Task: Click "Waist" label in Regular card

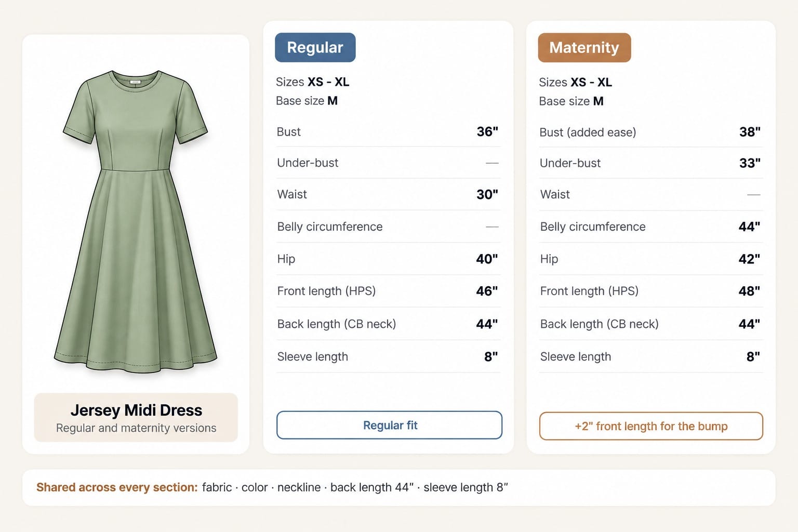Action: coord(292,194)
